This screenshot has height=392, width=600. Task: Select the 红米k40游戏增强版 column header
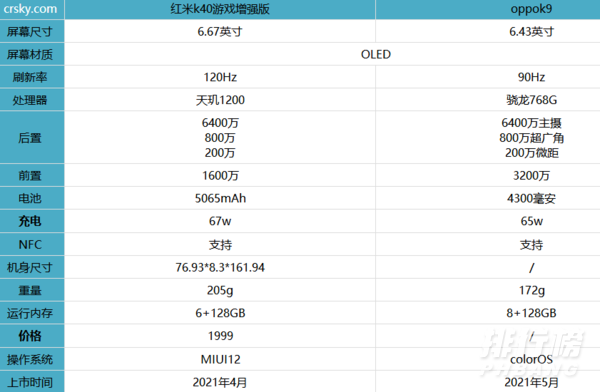[x=220, y=9]
